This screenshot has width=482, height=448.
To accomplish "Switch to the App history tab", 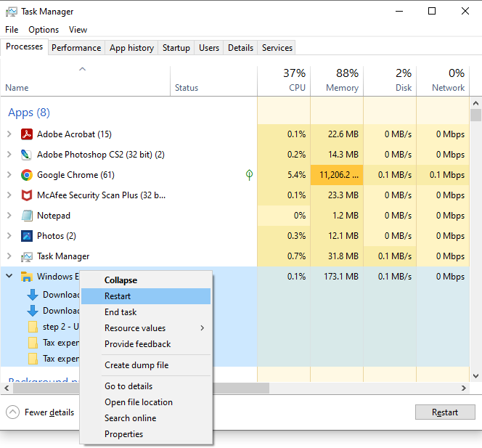I will (131, 48).
